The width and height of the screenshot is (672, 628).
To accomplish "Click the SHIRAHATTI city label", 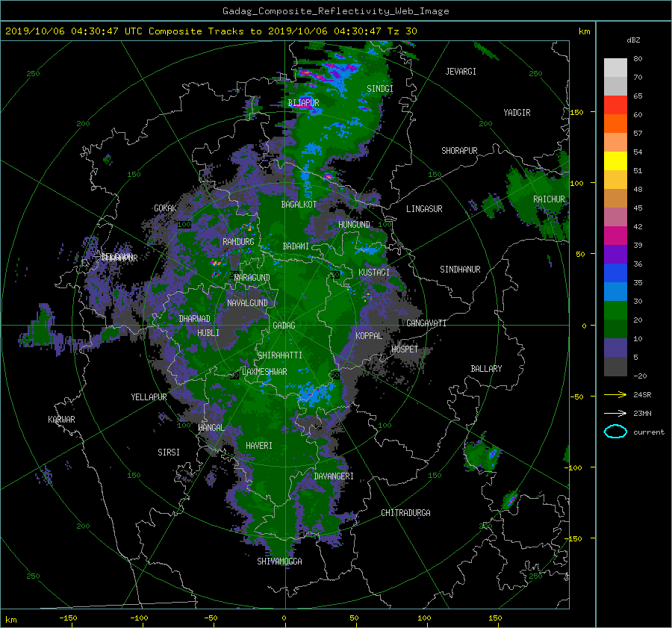I will [280, 355].
